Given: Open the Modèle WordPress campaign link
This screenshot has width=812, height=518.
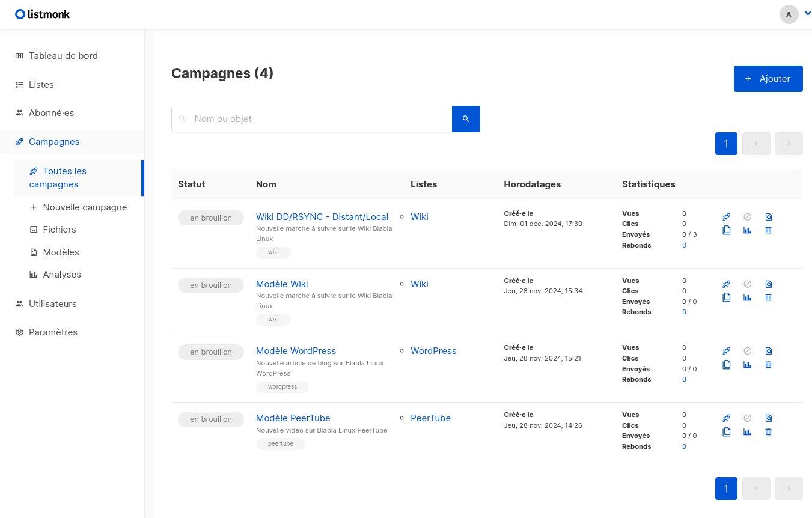Looking at the screenshot, I should [x=296, y=351].
